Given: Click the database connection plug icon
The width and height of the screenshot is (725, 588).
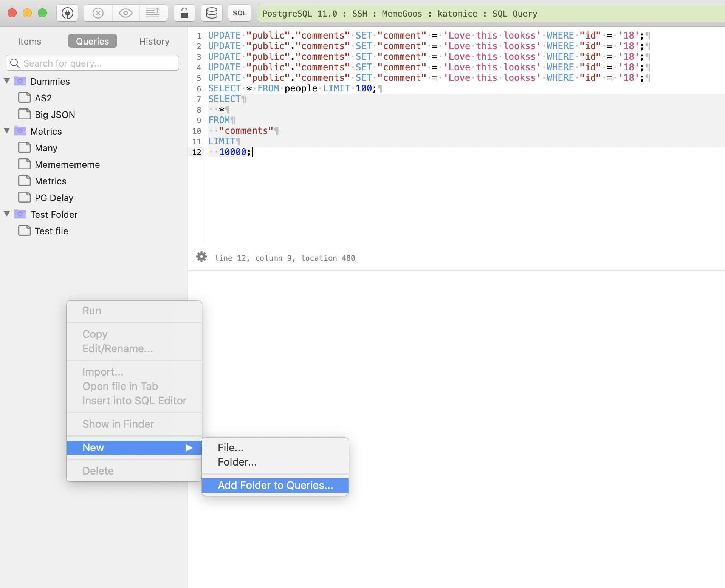Looking at the screenshot, I should pos(67,13).
